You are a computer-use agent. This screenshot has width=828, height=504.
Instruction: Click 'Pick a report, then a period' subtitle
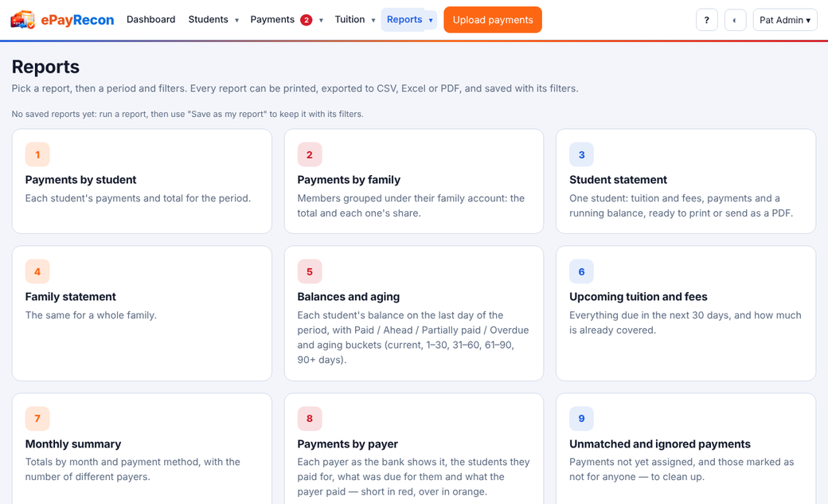[295, 88]
